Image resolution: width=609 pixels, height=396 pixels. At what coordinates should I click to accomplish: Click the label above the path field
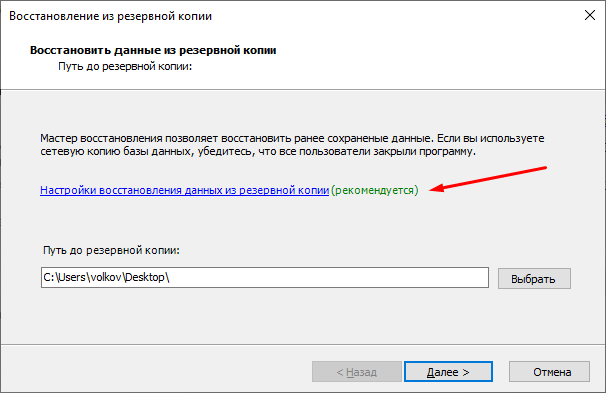(111, 250)
